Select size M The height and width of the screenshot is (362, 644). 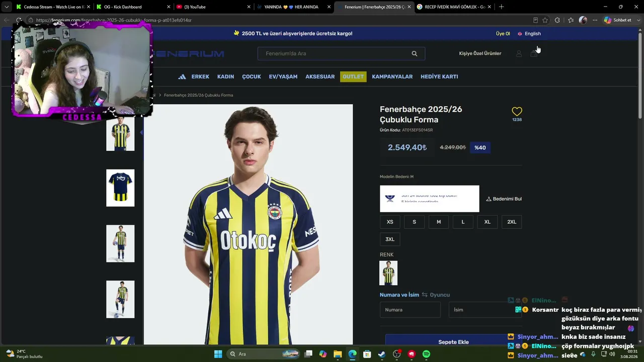[x=439, y=222]
